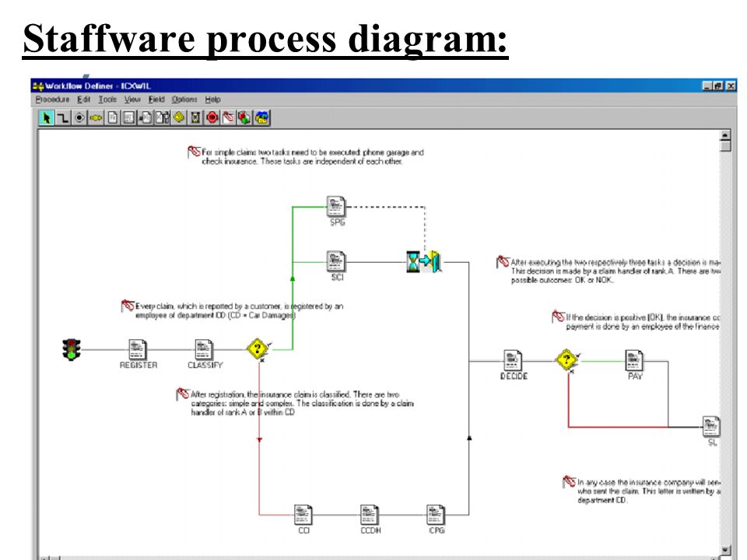Select the yellow complex router tool

[96, 117]
